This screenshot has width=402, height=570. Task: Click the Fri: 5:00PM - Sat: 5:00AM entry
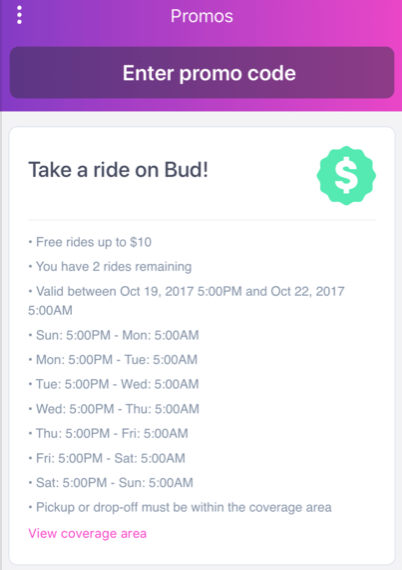click(x=106, y=458)
